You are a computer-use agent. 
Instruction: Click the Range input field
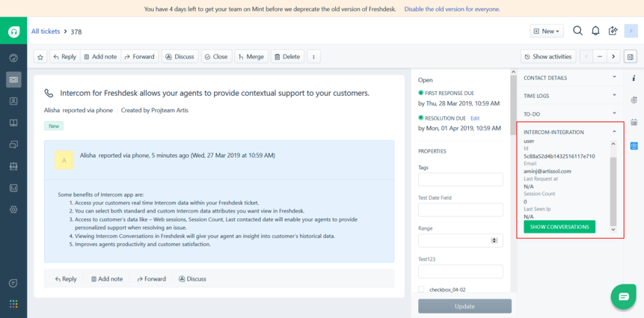pyautogui.click(x=461, y=240)
